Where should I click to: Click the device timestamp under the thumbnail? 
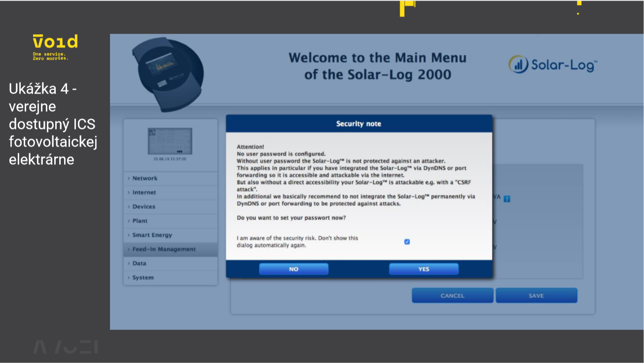pos(170,159)
